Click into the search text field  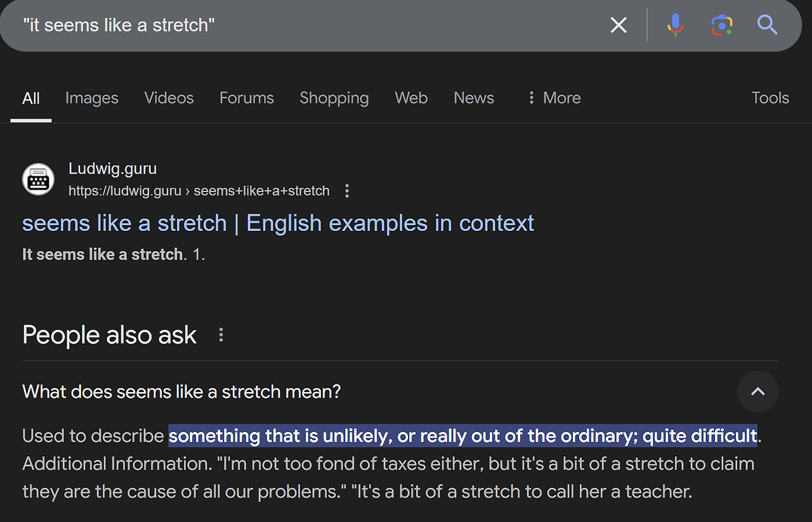pos(317,25)
